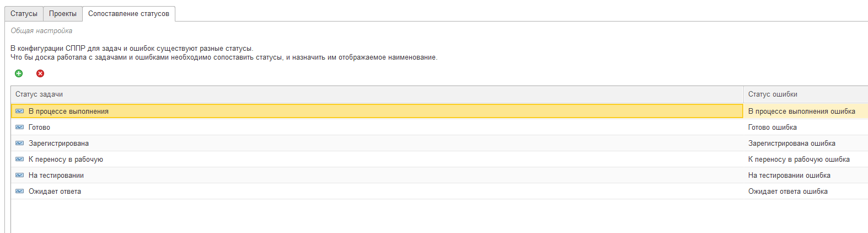The width and height of the screenshot is (868, 233).
Task: Click icon beside 'Зарегистрирована' task status
Action: pyautogui.click(x=20, y=144)
